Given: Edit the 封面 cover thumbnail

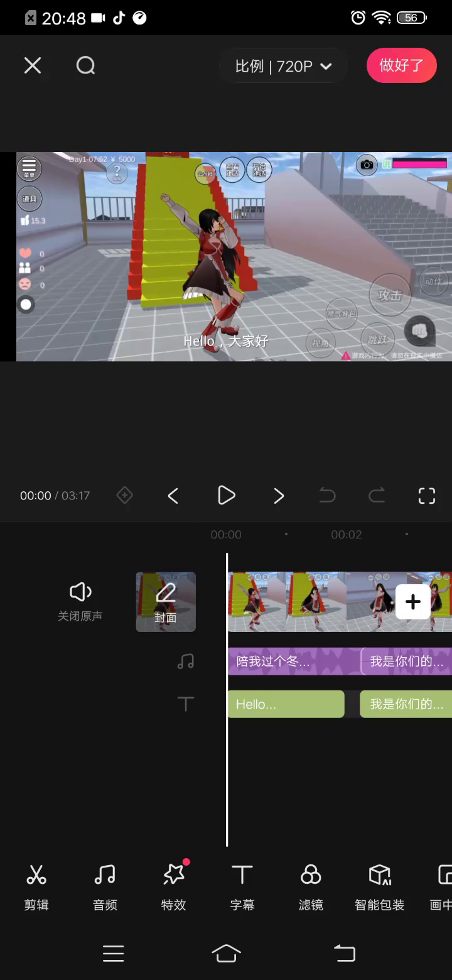Looking at the screenshot, I should click(x=166, y=602).
